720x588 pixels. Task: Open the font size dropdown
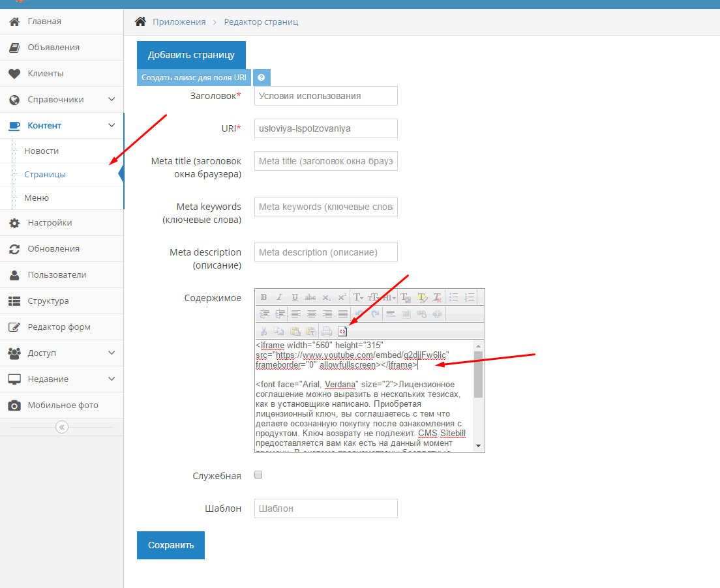tap(373, 297)
